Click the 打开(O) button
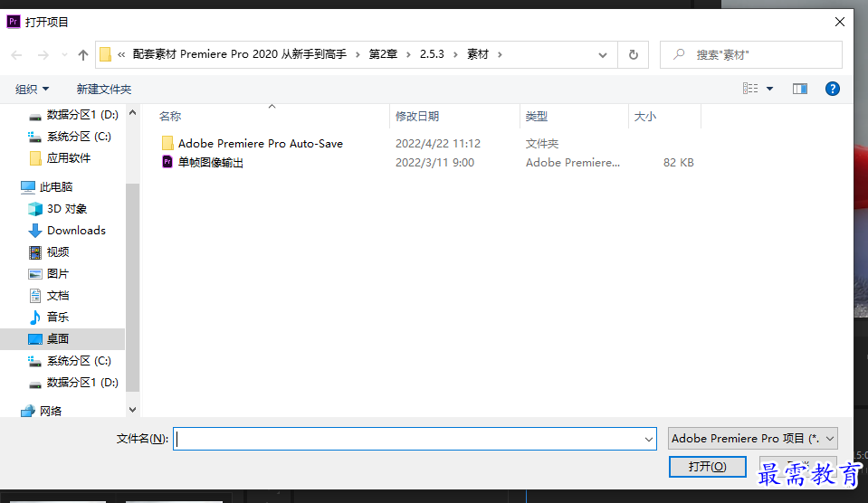The height and width of the screenshot is (503, 868). pyautogui.click(x=708, y=467)
